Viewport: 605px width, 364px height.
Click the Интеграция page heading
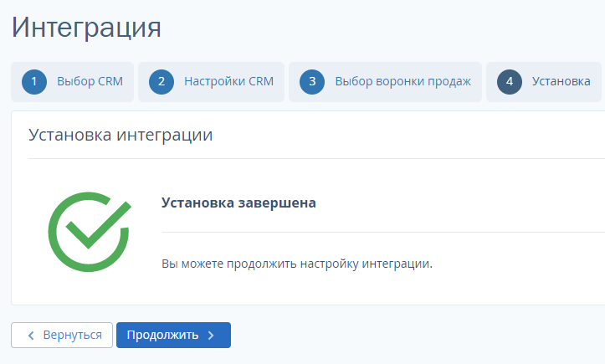click(86, 28)
